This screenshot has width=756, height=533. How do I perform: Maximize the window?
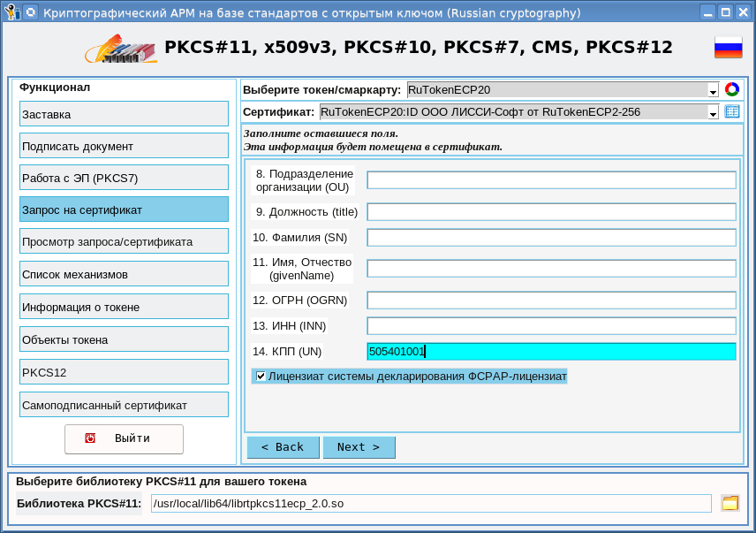726,12
